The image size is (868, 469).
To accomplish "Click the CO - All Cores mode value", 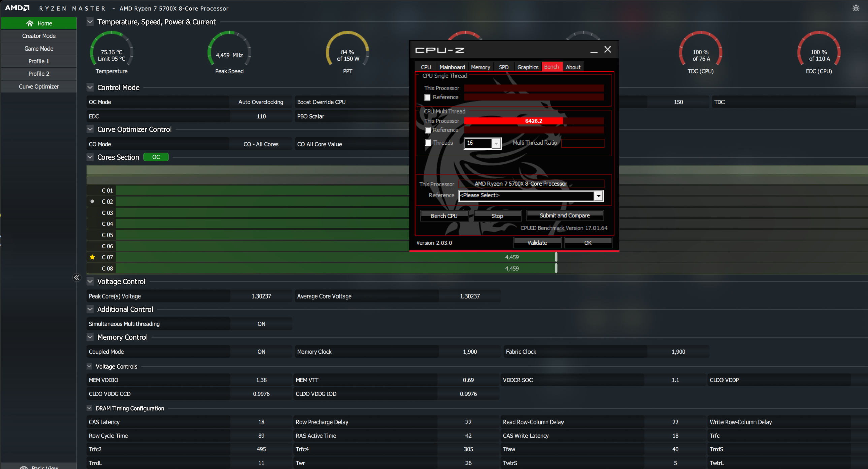I will click(x=261, y=144).
